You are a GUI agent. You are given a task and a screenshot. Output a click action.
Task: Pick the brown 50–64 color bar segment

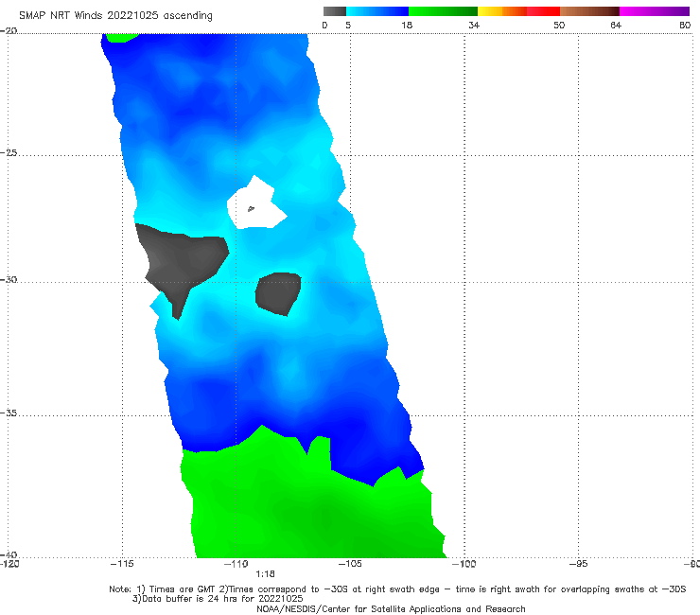coord(589,11)
